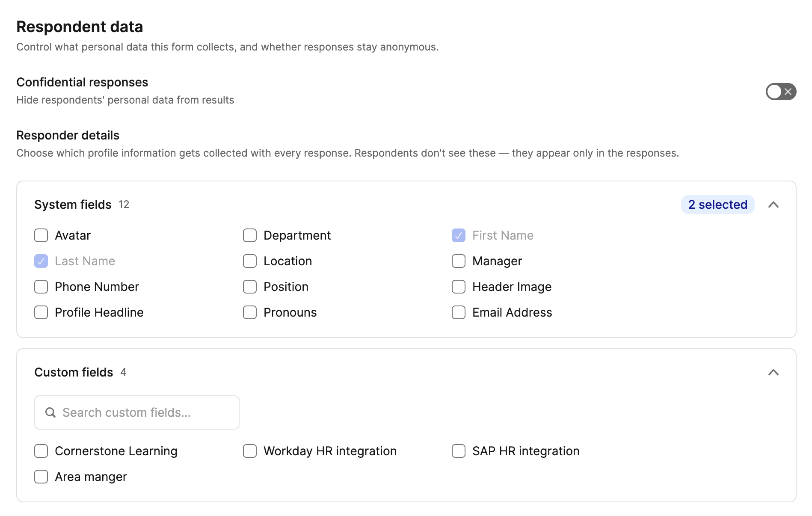
Task: Select the Workday HR integration checkbox
Action: pos(250,451)
